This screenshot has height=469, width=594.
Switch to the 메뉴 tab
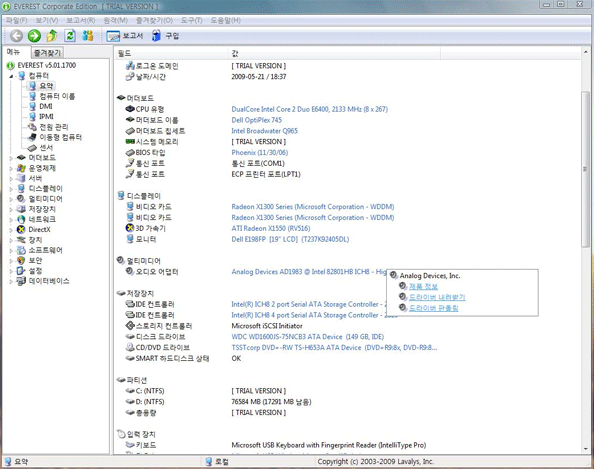[x=14, y=52]
